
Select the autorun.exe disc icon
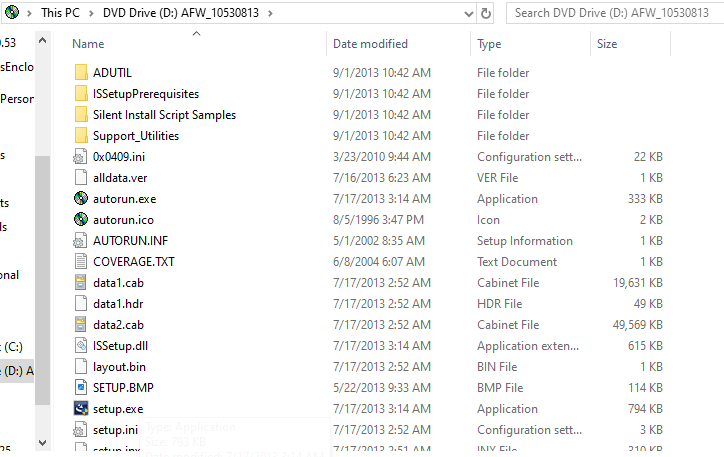(x=81, y=198)
